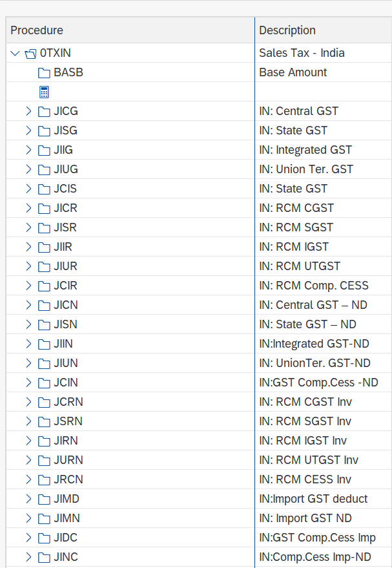Click the JURN folder icon
The height and width of the screenshot is (568, 392).
[x=44, y=461]
